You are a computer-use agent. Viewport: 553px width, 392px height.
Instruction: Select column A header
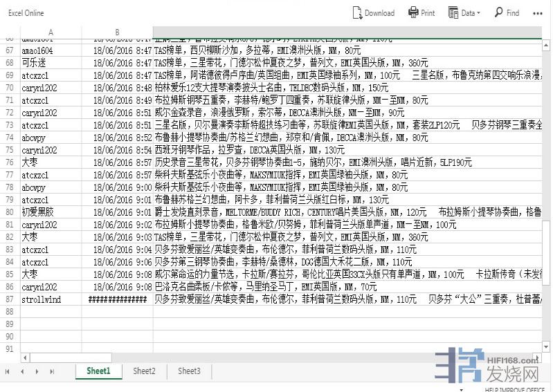(x=51, y=32)
